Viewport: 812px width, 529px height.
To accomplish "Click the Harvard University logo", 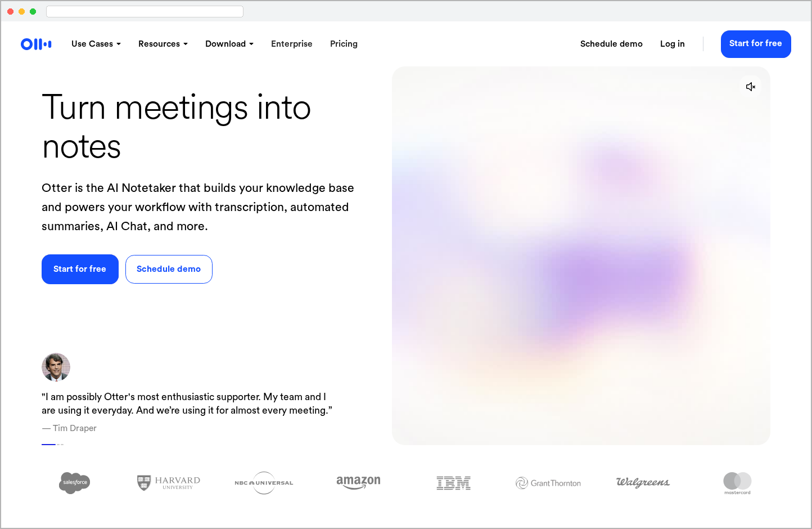I will pyautogui.click(x=169, y=483).
